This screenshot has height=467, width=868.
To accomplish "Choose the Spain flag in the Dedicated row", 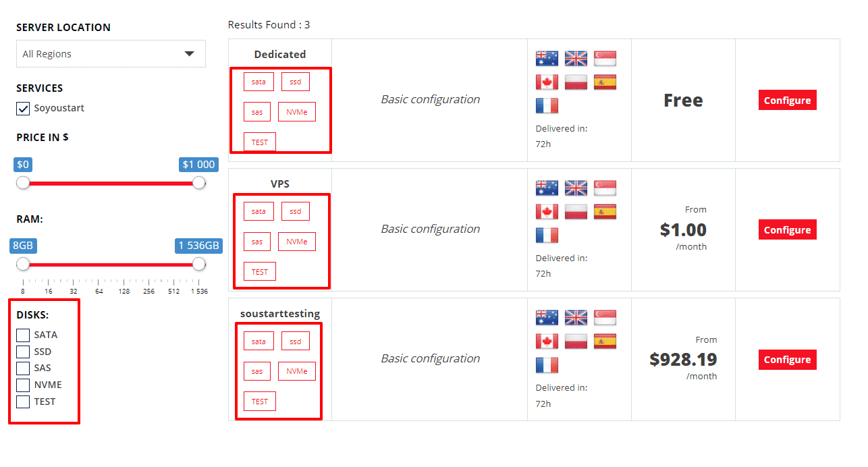I will point(605,82).
